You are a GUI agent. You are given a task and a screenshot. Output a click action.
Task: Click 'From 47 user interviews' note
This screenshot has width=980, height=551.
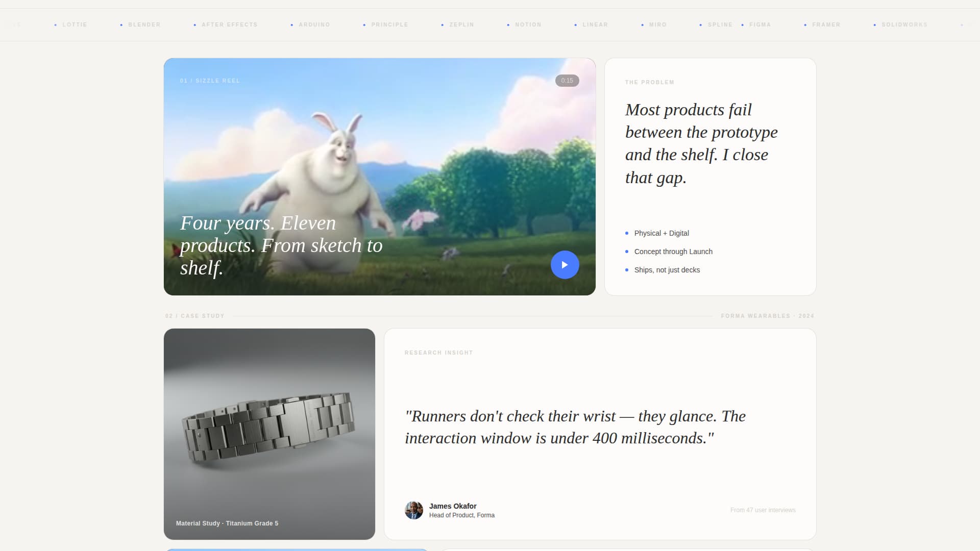[x=763, y=510]
